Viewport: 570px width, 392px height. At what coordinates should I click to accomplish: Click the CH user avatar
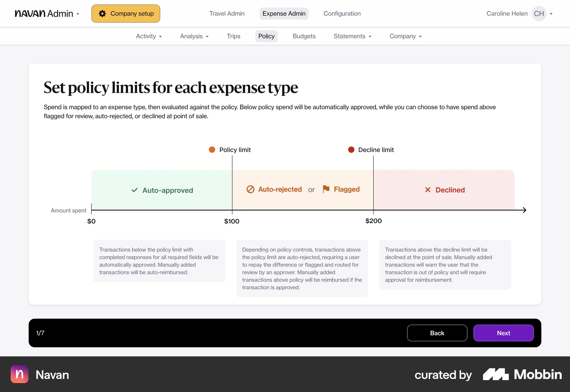point(539,14)
